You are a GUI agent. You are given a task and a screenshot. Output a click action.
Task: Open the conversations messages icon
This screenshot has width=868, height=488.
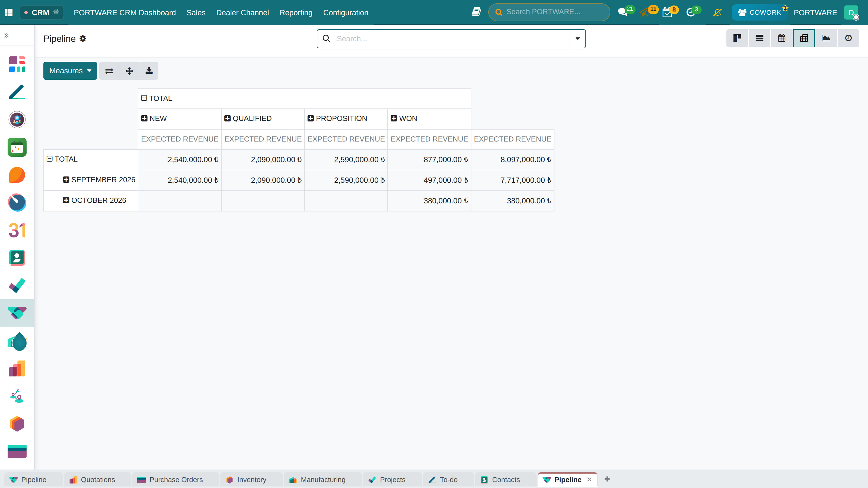coord(623,12)
